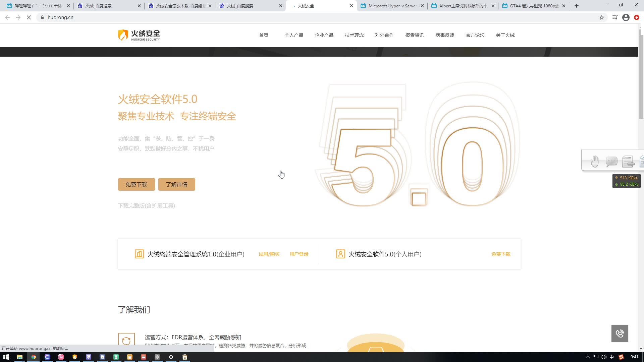Click the scrollbar down arrow
Image resolution: width=644 pixels, height=362 pixels.
pyautogui.click(x=641, y=349)
